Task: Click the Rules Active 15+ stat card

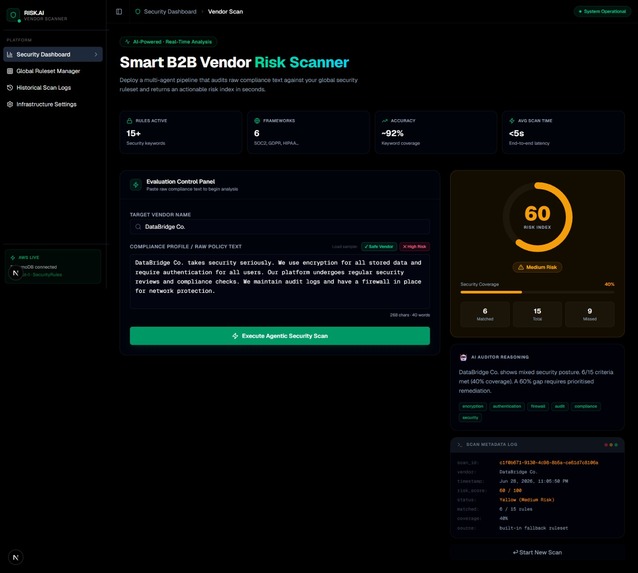Action: (181, 132)
